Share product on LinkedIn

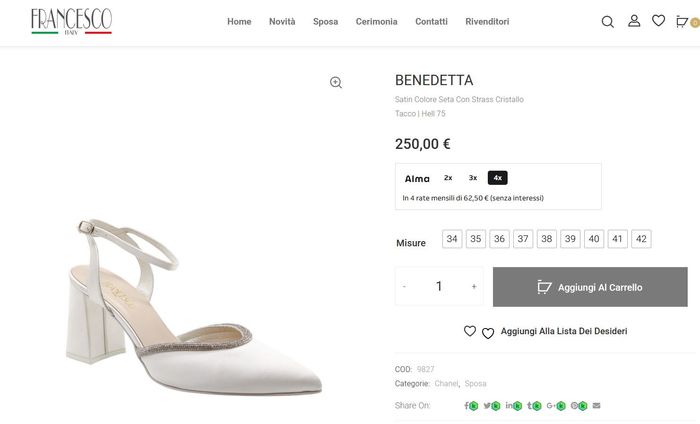[x=509, y=405]
